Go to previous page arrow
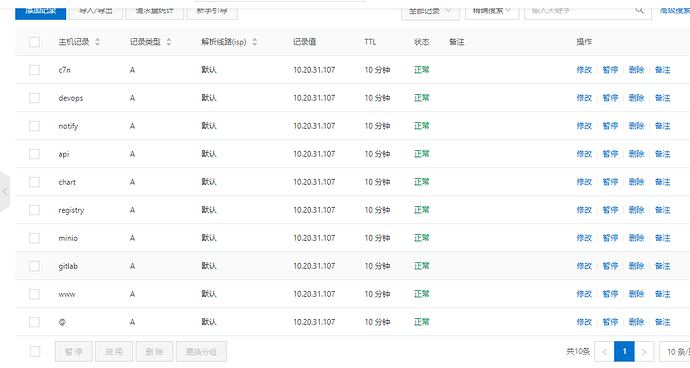Screen dimensions: 690x368 coord(605,352)
